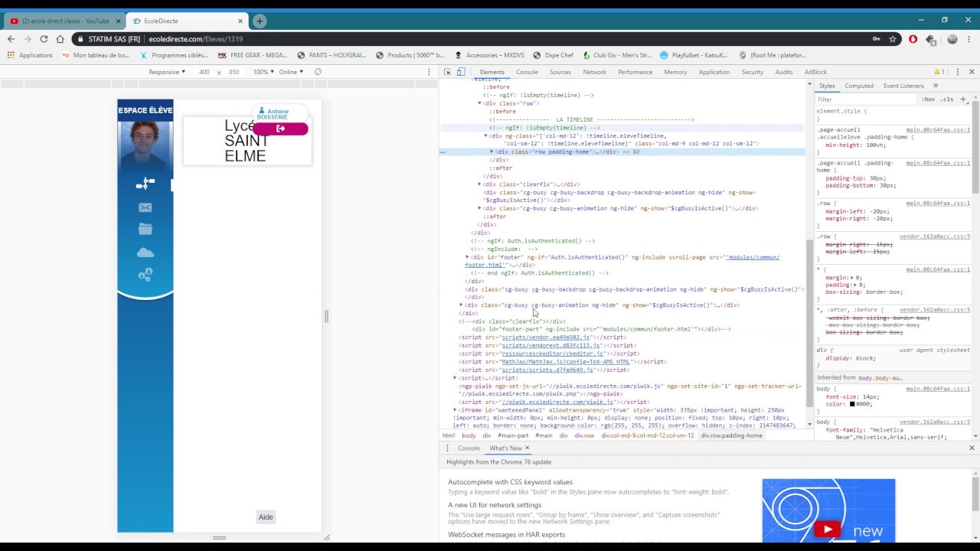Bookmark this page with the star icon
This screenshot has height=551, width=980.
tap(893, 39)
